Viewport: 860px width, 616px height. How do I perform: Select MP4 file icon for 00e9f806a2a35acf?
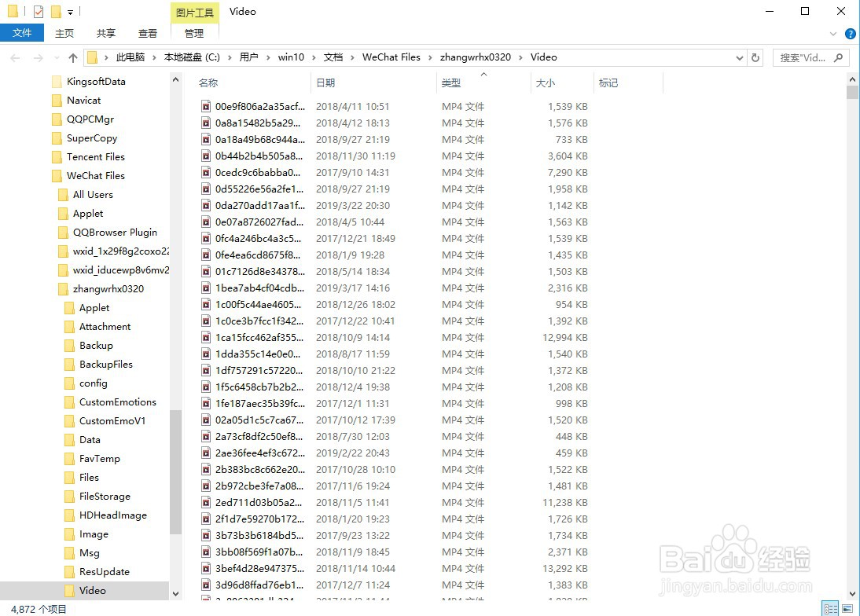206,106
